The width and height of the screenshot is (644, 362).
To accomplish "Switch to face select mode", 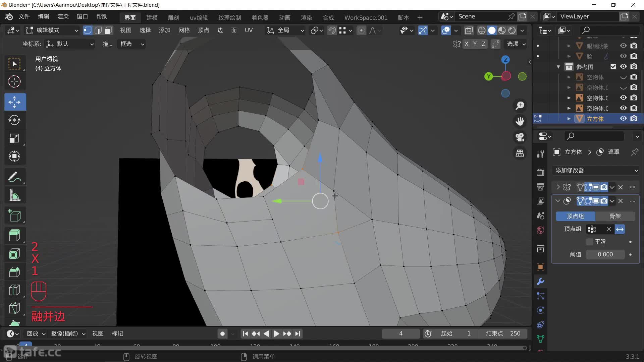I will click(x=108, y=31).
